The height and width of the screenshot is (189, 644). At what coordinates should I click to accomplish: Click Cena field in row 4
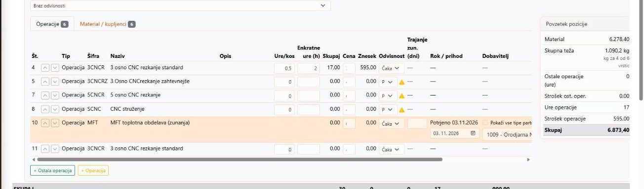coord(349,68)
